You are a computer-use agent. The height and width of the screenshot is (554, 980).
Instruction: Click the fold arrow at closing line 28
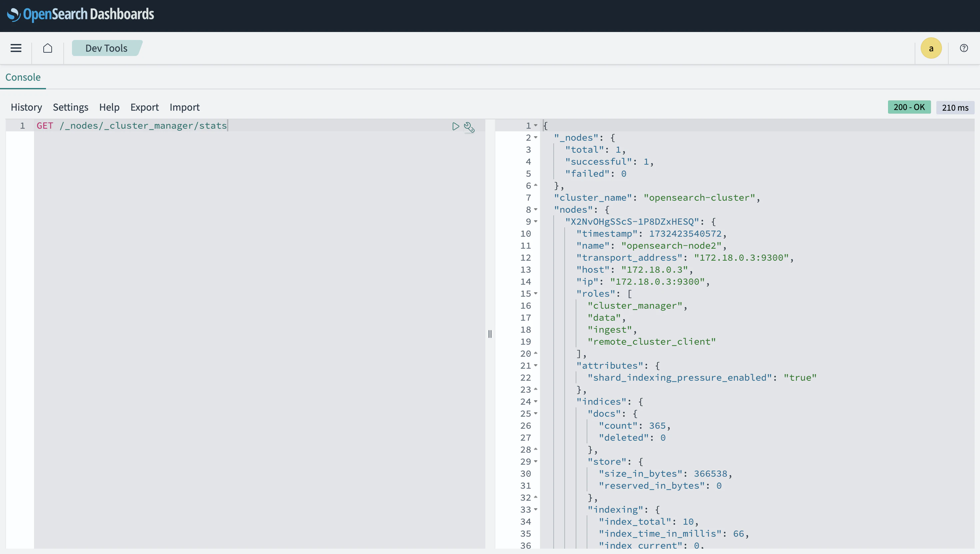[536, 449]
